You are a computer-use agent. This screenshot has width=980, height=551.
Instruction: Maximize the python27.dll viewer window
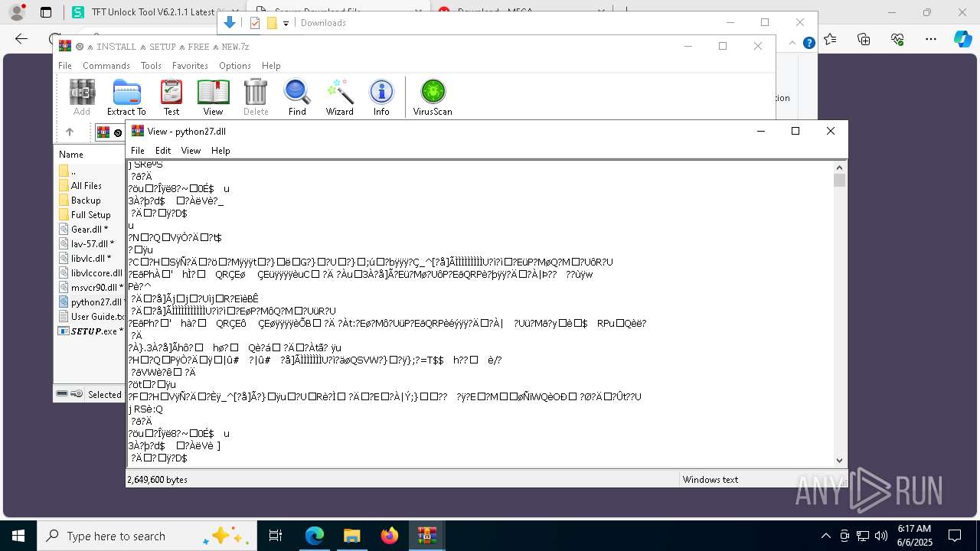[795, 131]
